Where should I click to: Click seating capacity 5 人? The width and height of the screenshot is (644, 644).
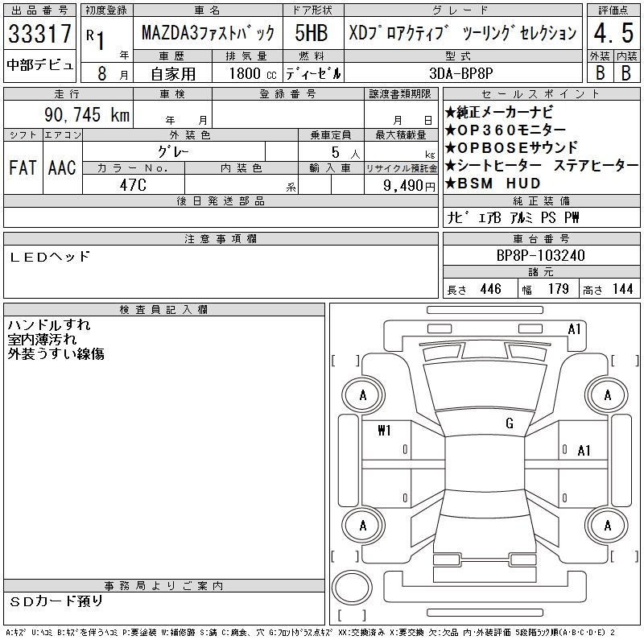tap(346, 153)
